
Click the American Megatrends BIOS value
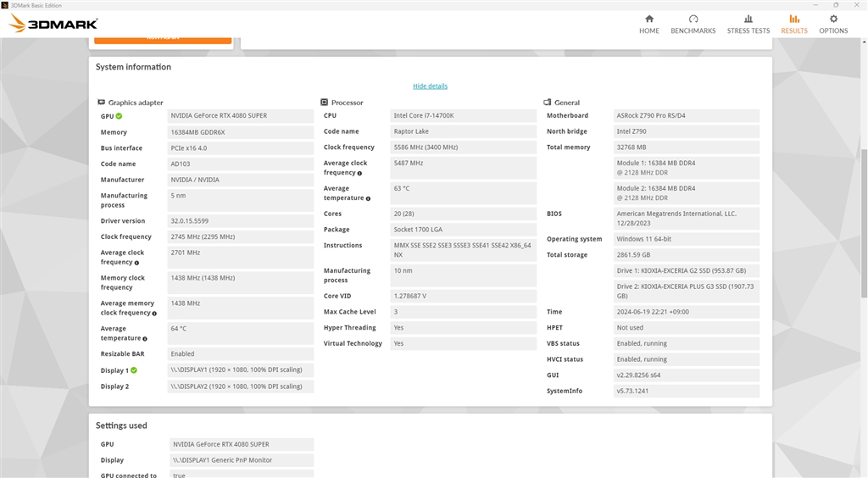[687, 219]
